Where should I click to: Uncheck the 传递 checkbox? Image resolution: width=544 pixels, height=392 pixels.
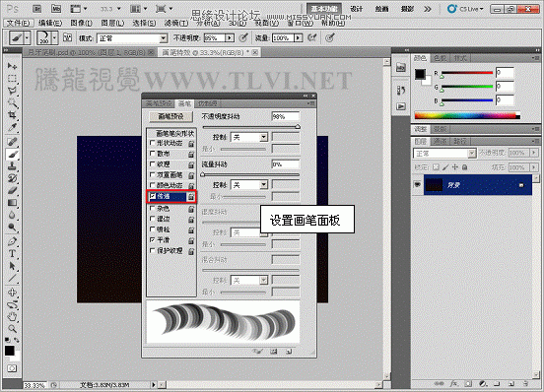tap(153, 196)
